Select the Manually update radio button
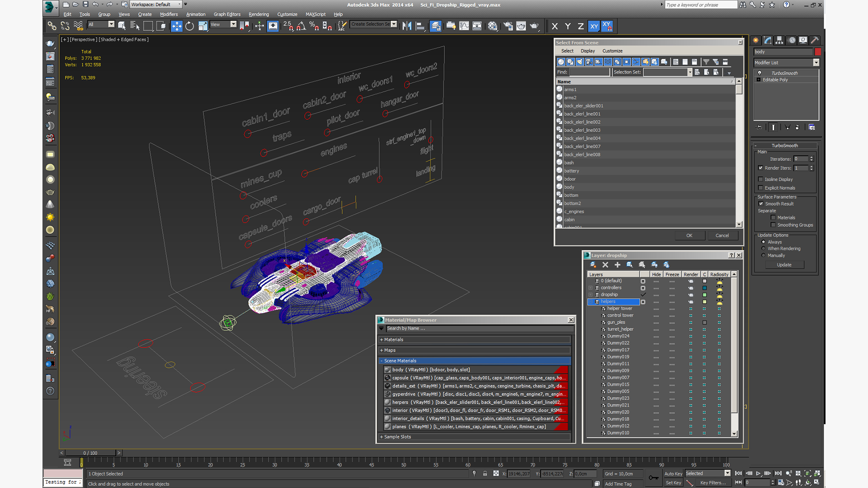The image size is (868, 488). tap(764, 255)
